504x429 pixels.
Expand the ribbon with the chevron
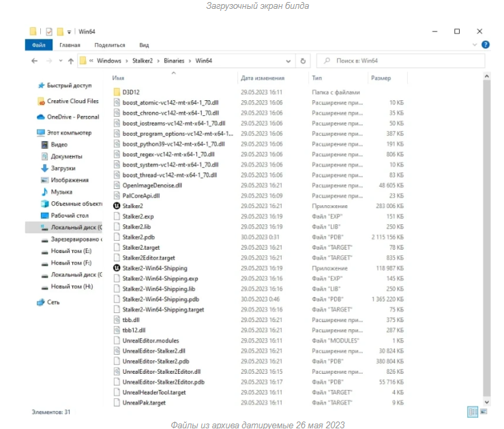475,44
